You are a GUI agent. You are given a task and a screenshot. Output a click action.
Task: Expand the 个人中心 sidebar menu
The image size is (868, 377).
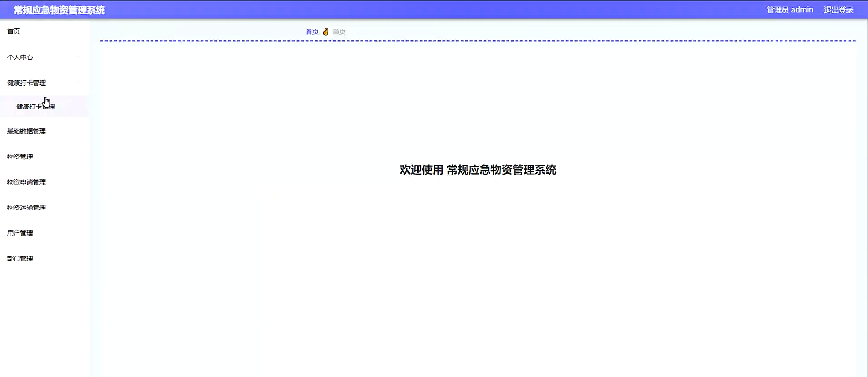20,57
